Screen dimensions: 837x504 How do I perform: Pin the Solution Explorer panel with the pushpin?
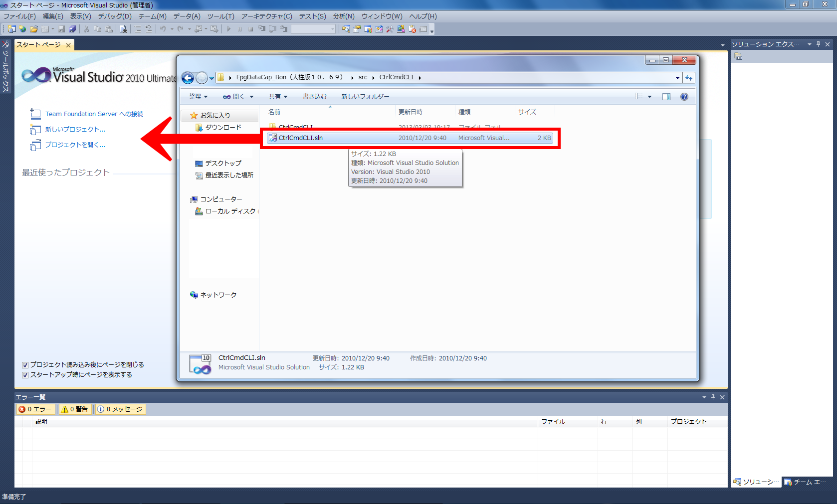point(819,44)
